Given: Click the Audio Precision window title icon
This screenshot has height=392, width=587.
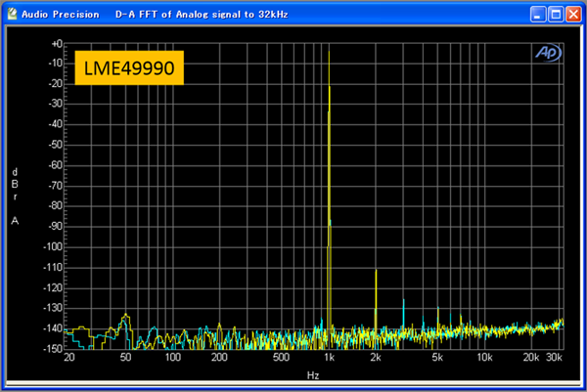Looking at the screenshot, I should (13, 15).
